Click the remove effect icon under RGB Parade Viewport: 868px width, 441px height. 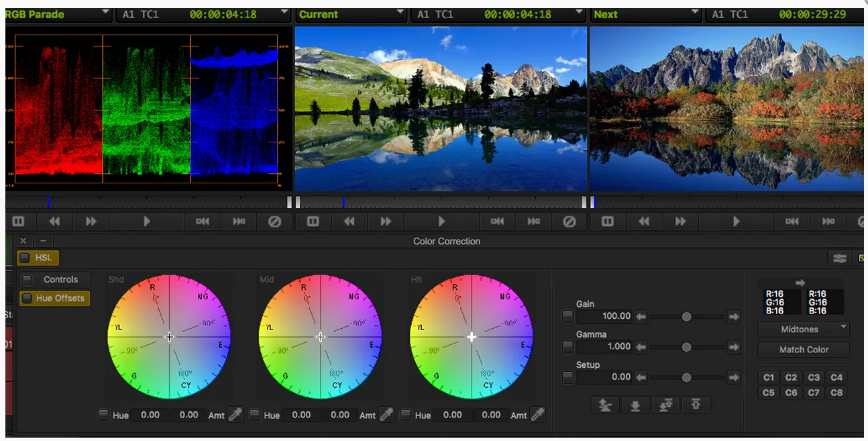274,221
